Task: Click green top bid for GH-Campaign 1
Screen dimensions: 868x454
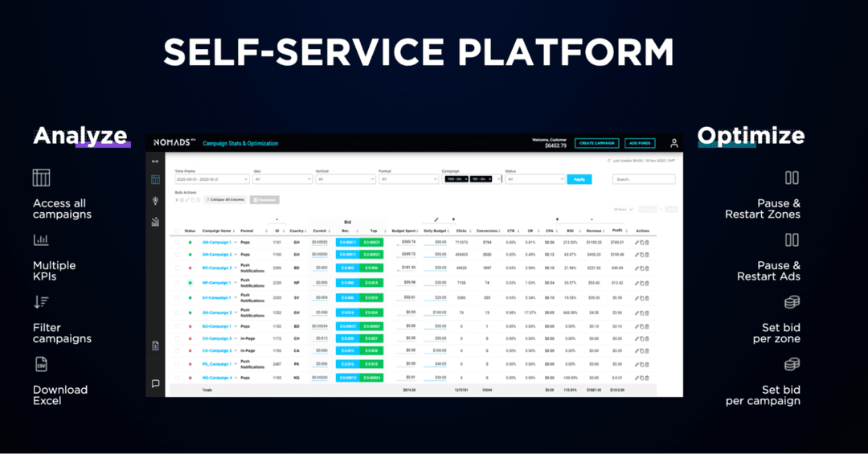Action: [x=371, y=243]
